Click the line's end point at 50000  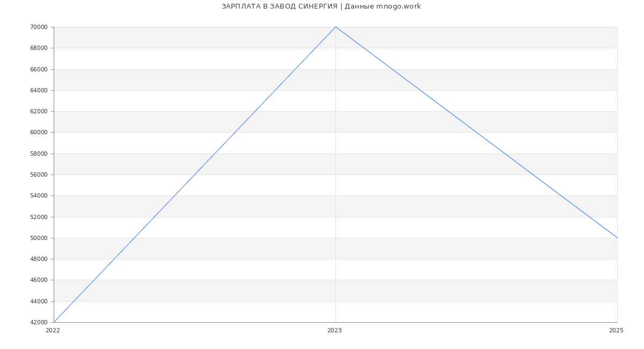(x=617, y=238)
